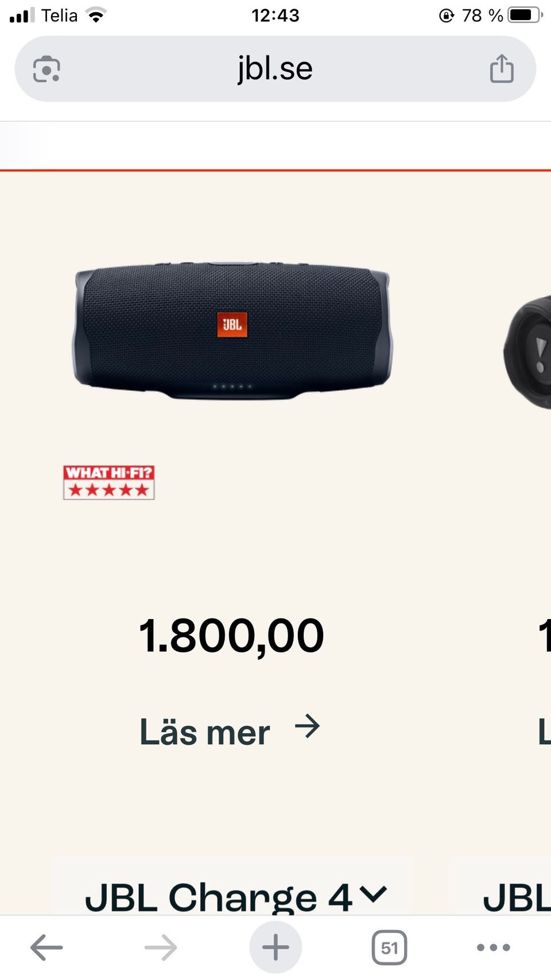Tap the 1.800,00 price text
Screen dimensions: 551x980
pyautogui.click(x=231, y=636)
